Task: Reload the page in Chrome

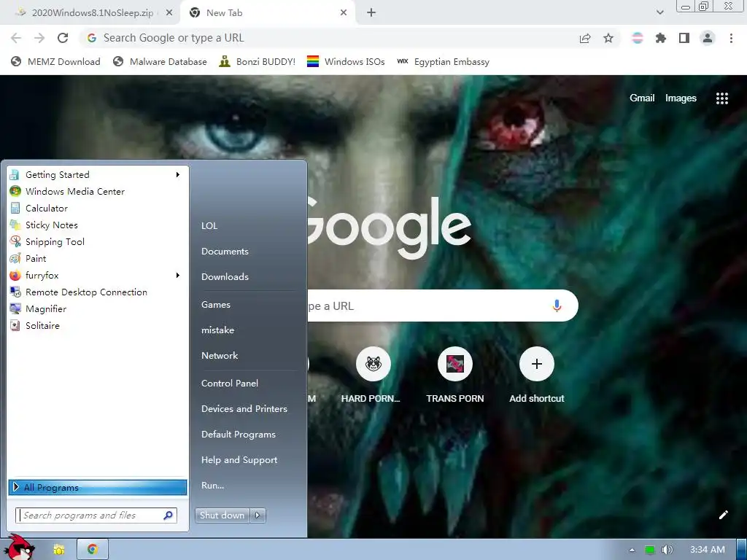Action: pos(63,38)
